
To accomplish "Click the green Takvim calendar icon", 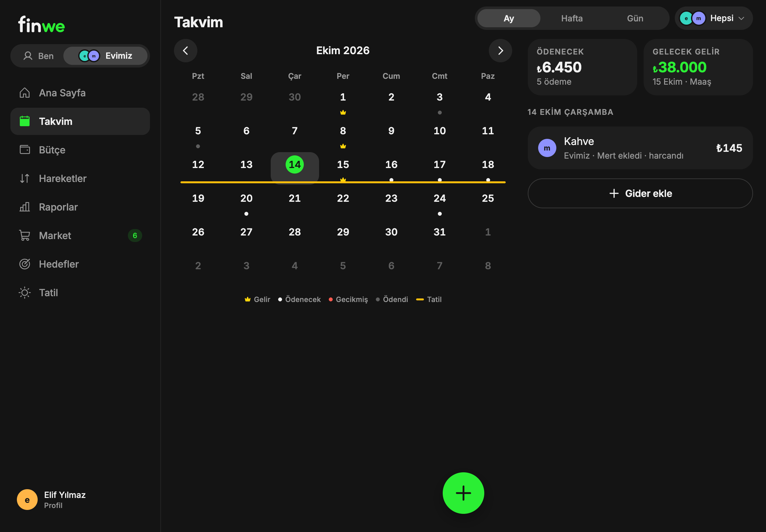I will coord(25,121).
